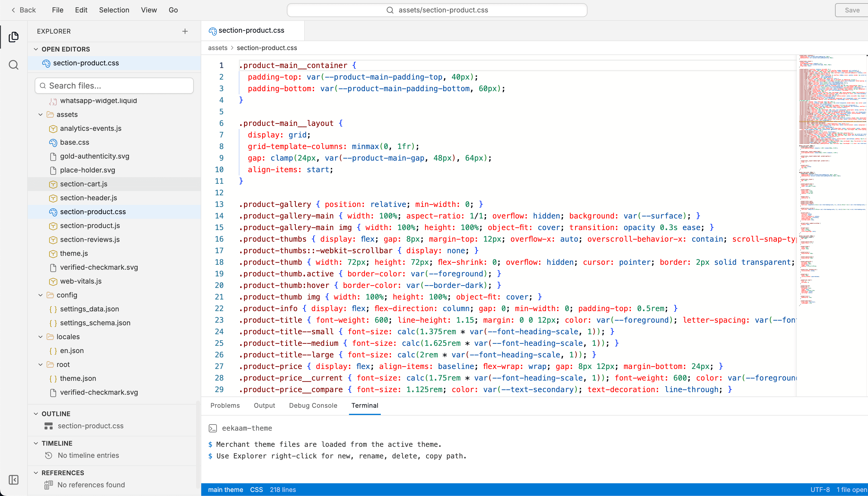Toggle sidebar panel icon at bottom left
This screenshot has height=496, width=868.
pos(14,480)
